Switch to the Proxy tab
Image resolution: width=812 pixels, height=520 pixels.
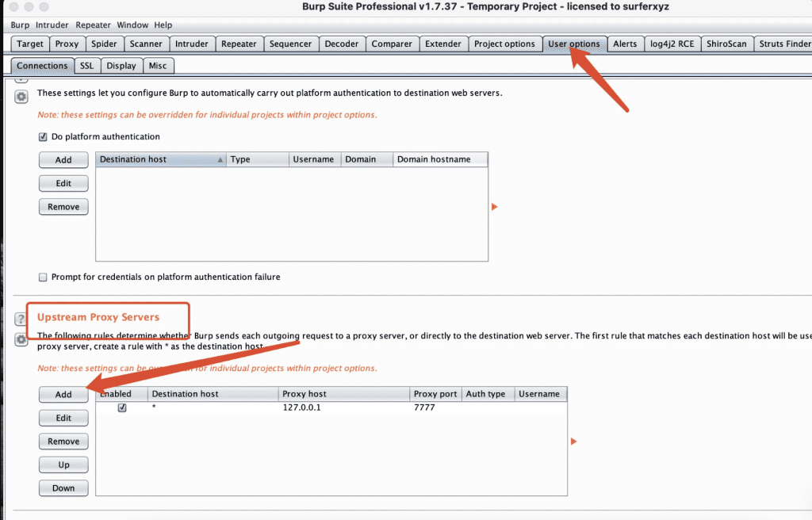tap(67, 44)
